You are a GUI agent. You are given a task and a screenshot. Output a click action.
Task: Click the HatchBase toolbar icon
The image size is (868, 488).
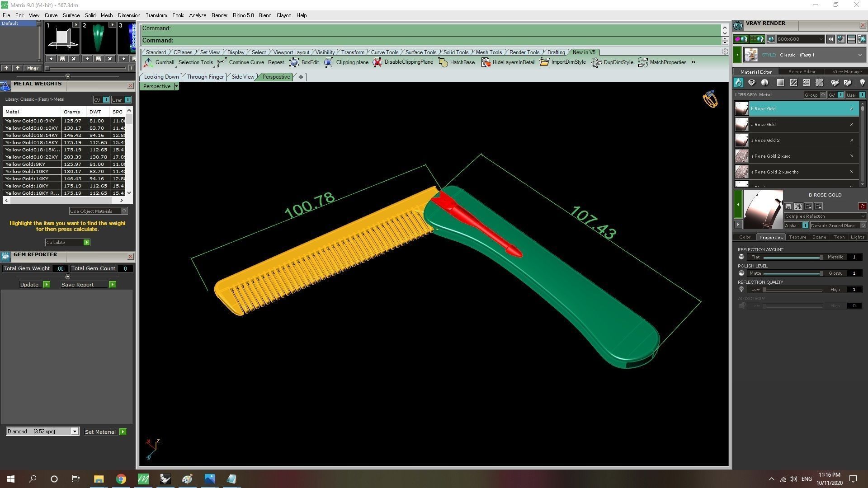tap(443, 62)
